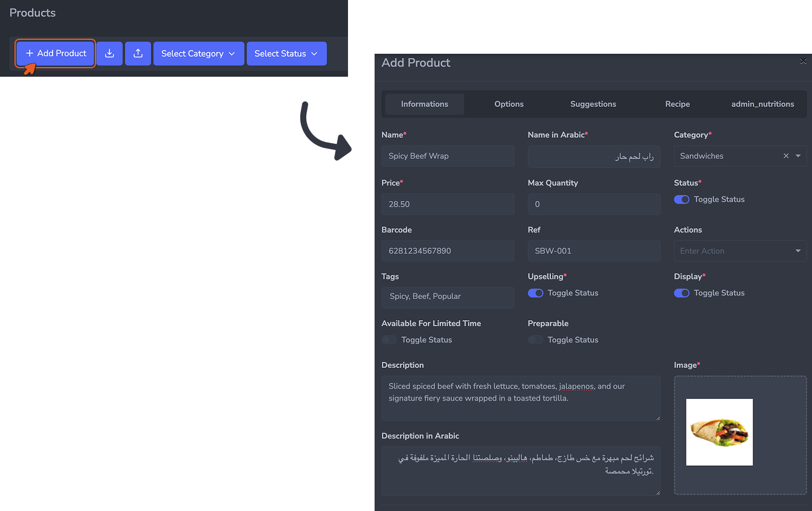Viewport: 812px width, 511px height.
Task: Click the upload products icon button
Action: 138,53
